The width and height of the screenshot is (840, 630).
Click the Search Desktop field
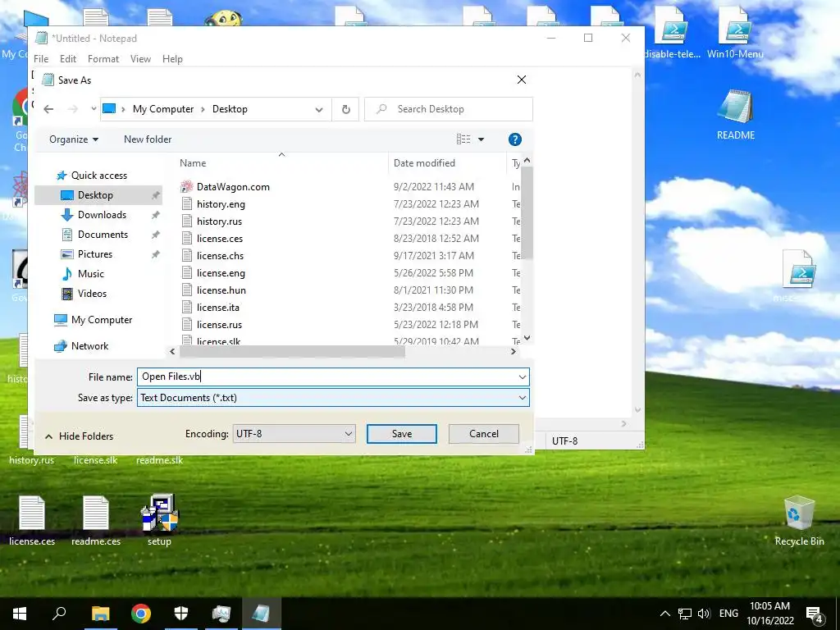pyautogui.click(x=449, y=109)
